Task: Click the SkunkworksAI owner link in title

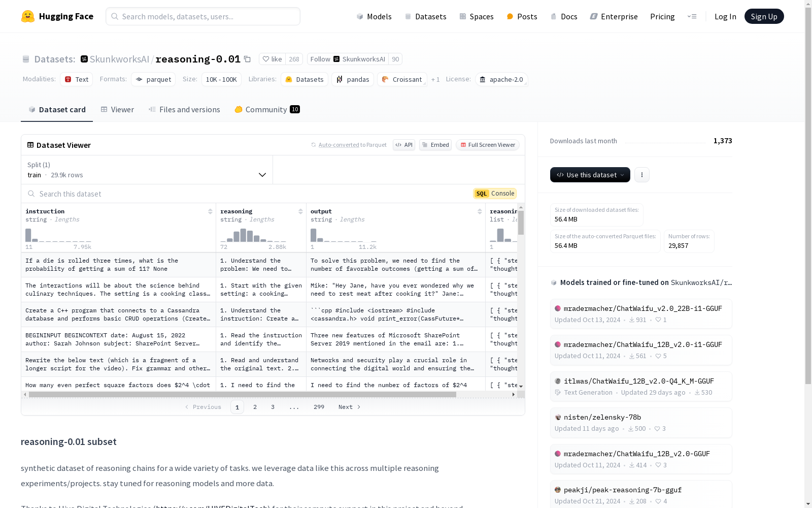Action: click(119, 59)
